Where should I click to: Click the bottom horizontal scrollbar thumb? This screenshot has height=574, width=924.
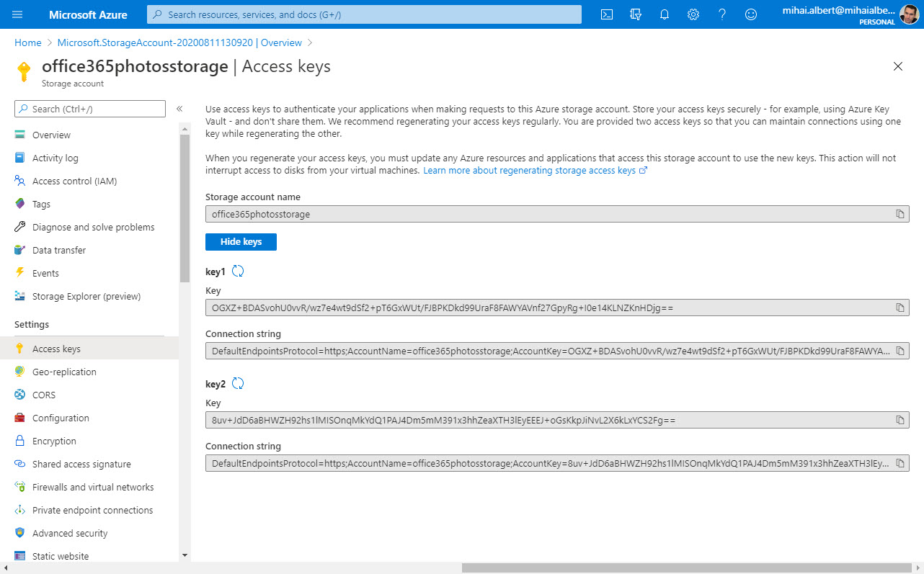[x=685, y=568]
